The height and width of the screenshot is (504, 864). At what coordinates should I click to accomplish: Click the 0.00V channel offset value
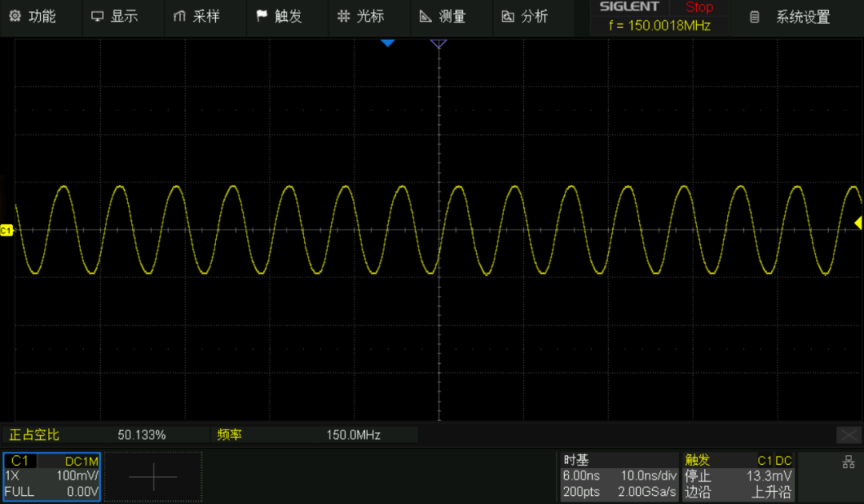pyautogui.click(x=82, y=491)
